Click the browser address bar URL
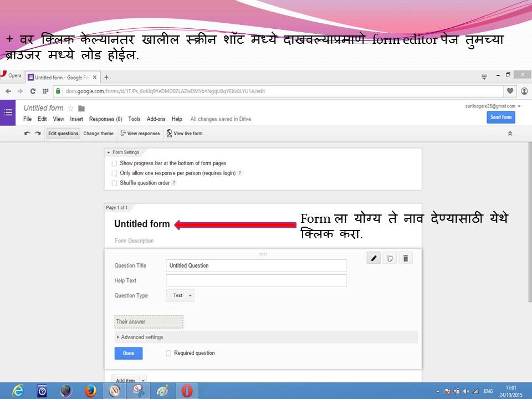This screenshot has width=532, height=399. click(165, 91)
